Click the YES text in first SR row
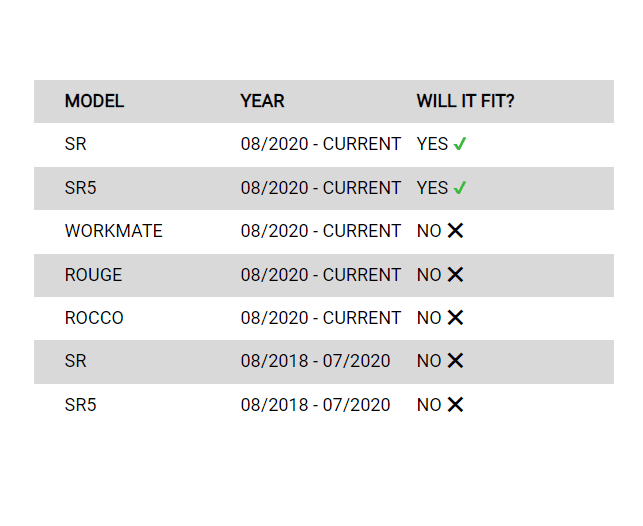The height and width of the screenshot is (526, 643). (x=432, y=144)
